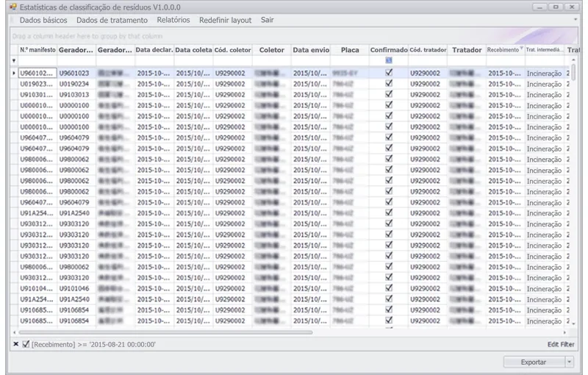The image size is (588, 375).
Task: Toggle Confirmado checkbox in the U019023... row
Action: coord(389,84)
